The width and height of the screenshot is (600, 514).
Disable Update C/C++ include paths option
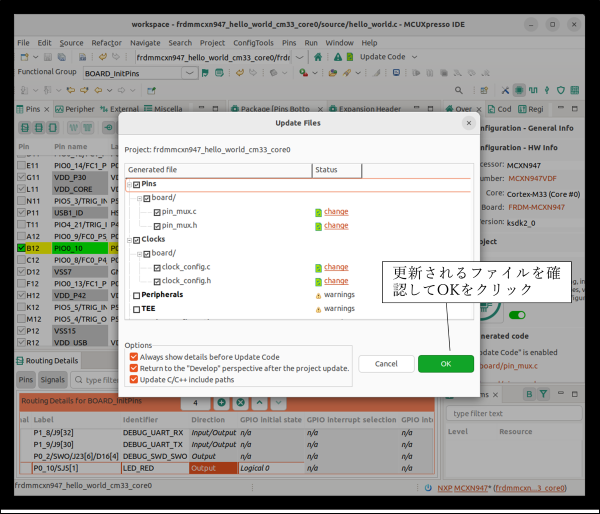(134, 380)
